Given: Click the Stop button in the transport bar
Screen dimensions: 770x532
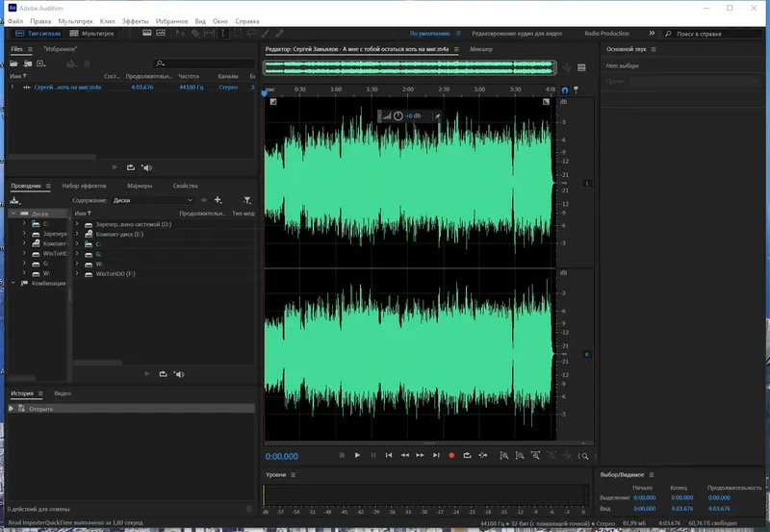Looking at the screenshot, I should pyautogui.click(x=342, y=455).
